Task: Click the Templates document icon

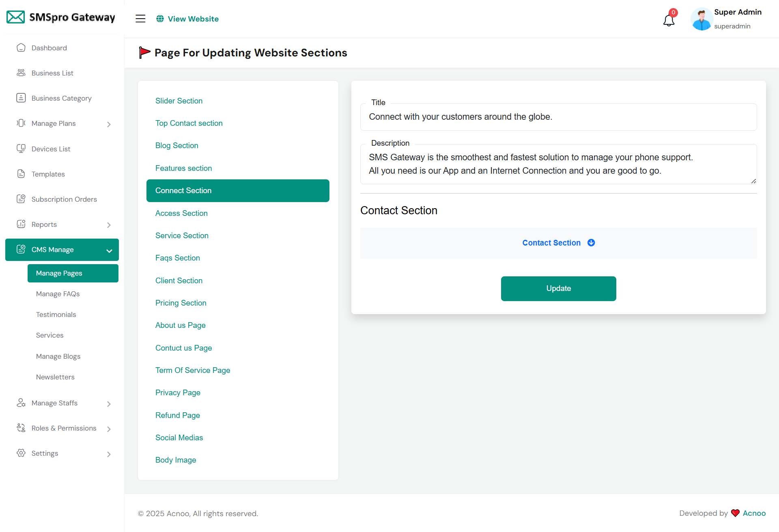Action: point(21,174)
